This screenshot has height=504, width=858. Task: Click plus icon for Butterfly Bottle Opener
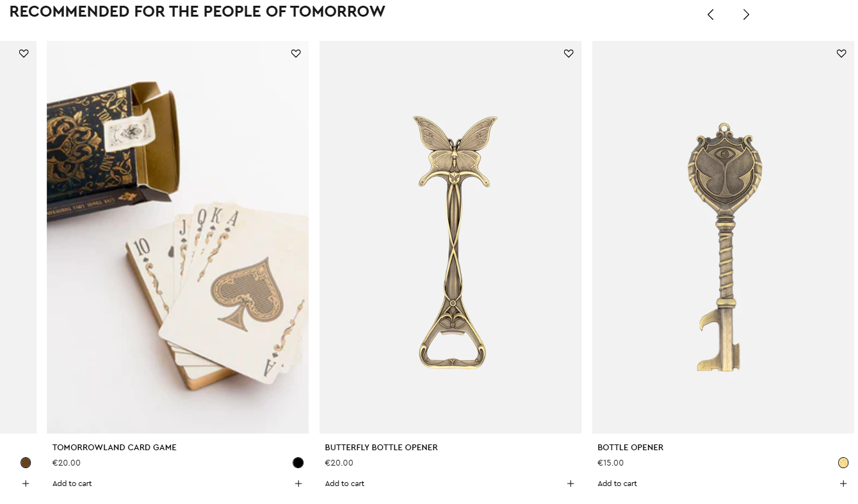(571, 484)
